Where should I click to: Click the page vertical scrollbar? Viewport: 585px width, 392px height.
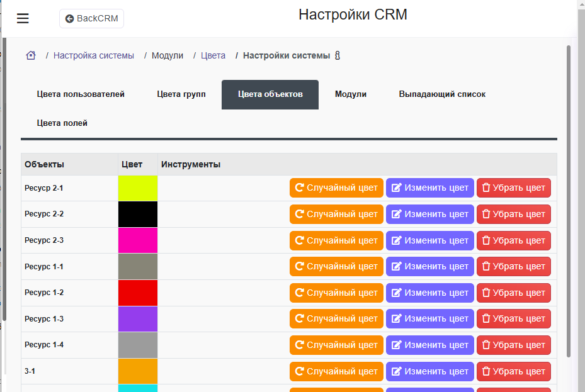(569, 189)
